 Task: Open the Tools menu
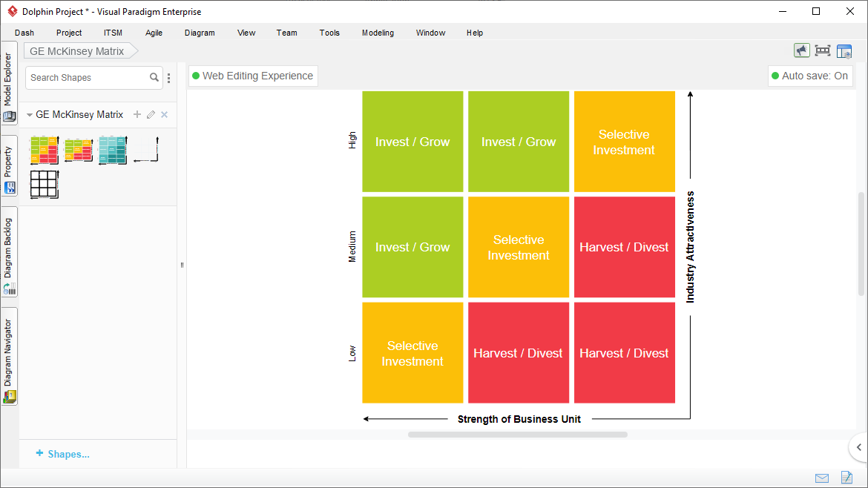coord(329,33)
